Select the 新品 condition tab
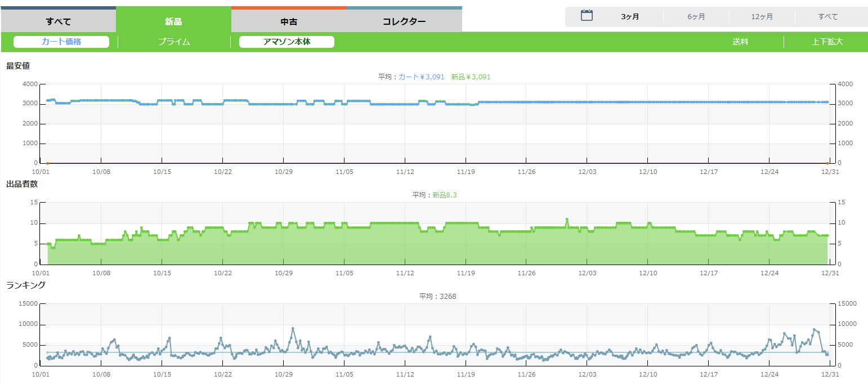The image size is (868, 385). coord(173,22)
